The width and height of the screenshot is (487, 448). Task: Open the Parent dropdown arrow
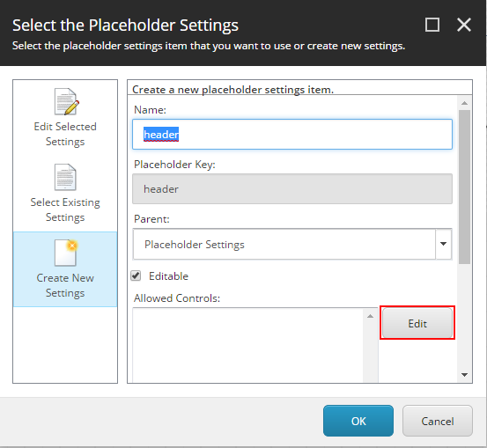[x=443, y=244]
